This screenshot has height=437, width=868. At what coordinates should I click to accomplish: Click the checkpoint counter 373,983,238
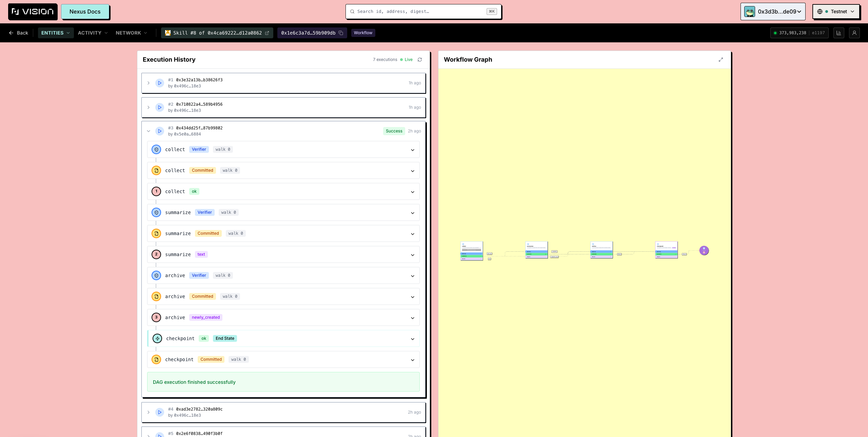coord(792,33)
